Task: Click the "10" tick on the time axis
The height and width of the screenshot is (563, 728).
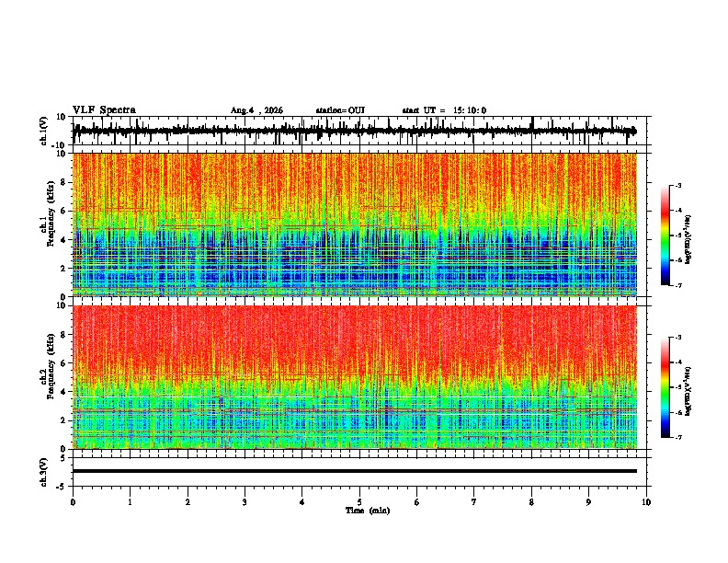Action: pyautogui.click(x=646, y=502)
